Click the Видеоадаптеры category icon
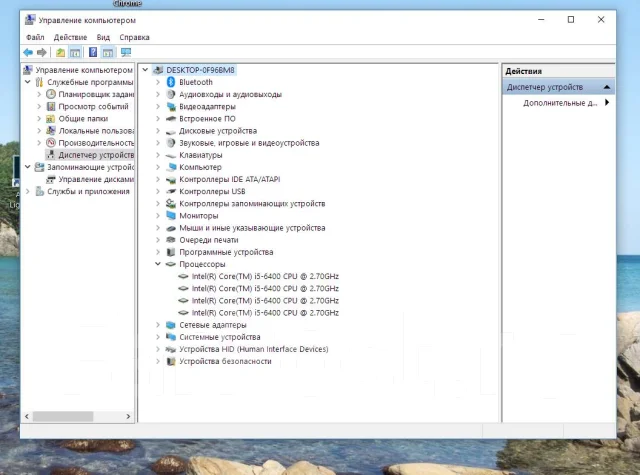 171,107
